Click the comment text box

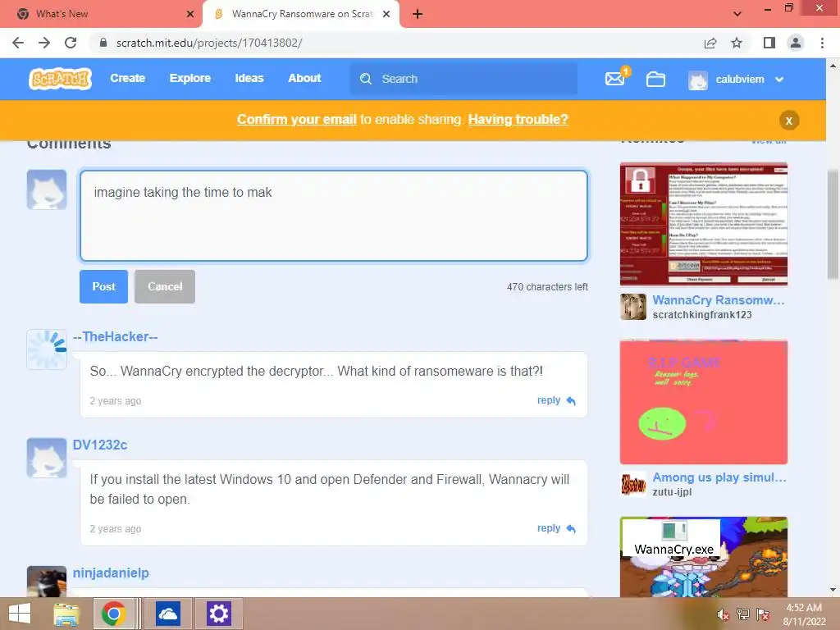point(334,216)
